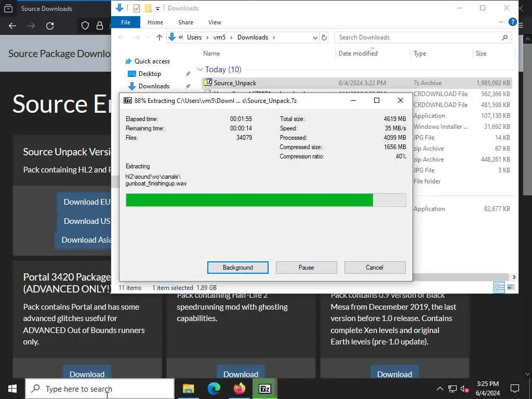Open Customize Quick Access Toolbar dropdown
Screen dimensions: 532x399
point(158,8)
